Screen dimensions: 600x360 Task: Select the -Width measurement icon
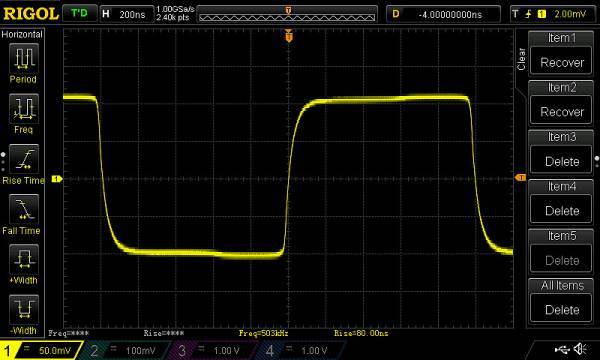pyautogui.click(x=24, y=309)
